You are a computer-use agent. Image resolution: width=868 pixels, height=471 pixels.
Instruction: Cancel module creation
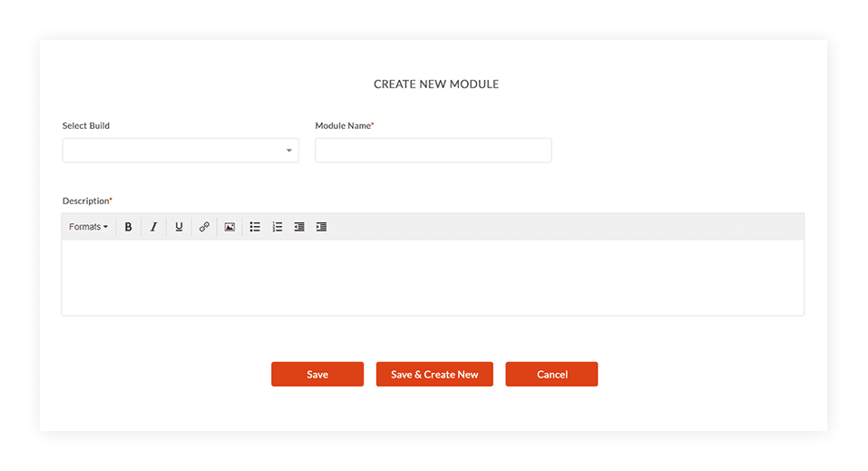coord(551,374)
